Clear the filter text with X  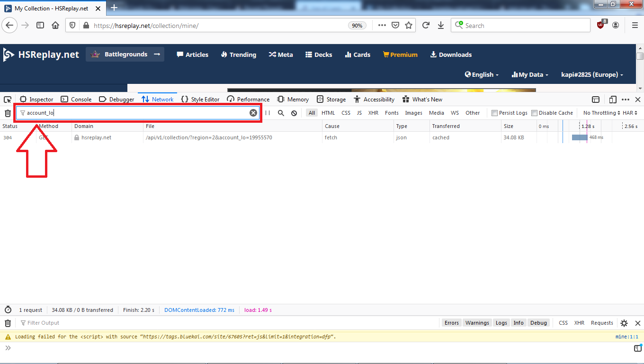[x=253, y=113]
